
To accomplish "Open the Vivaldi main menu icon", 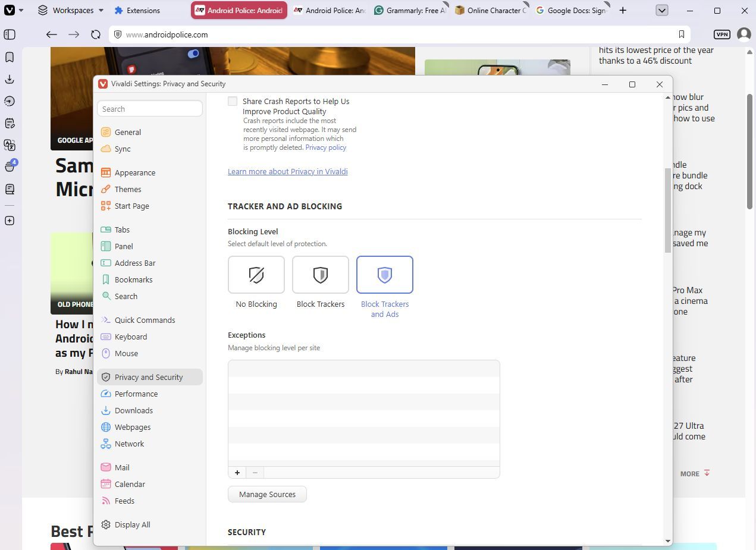I will pos(10,10).
